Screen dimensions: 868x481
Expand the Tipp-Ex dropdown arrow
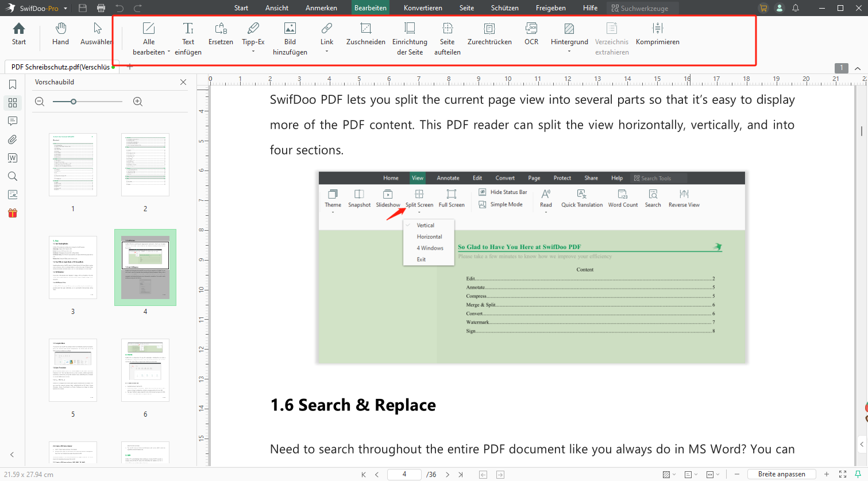253,52
